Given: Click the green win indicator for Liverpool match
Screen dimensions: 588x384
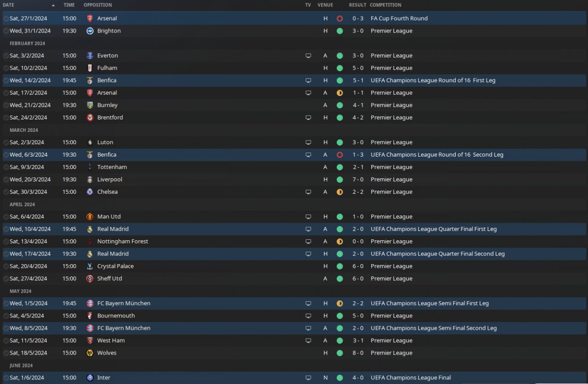Looking at the screenshot, I should pos(339,180).
